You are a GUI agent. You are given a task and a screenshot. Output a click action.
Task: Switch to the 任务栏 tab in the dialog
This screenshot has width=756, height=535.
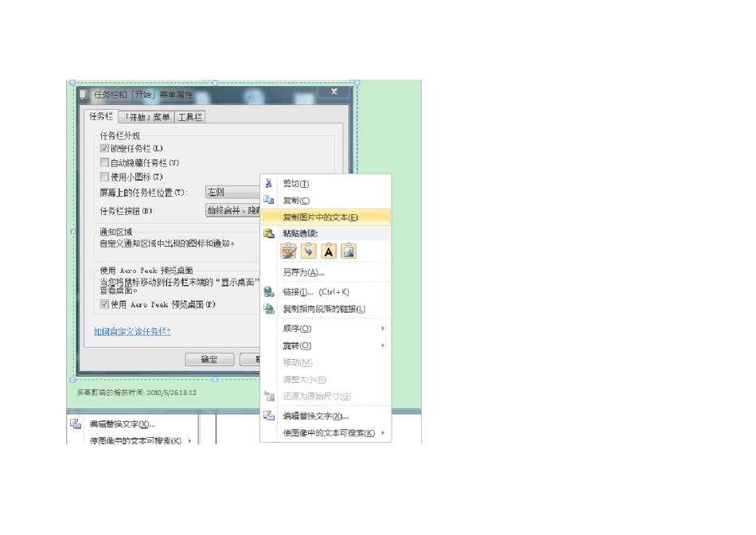click(x=101, y=116)
